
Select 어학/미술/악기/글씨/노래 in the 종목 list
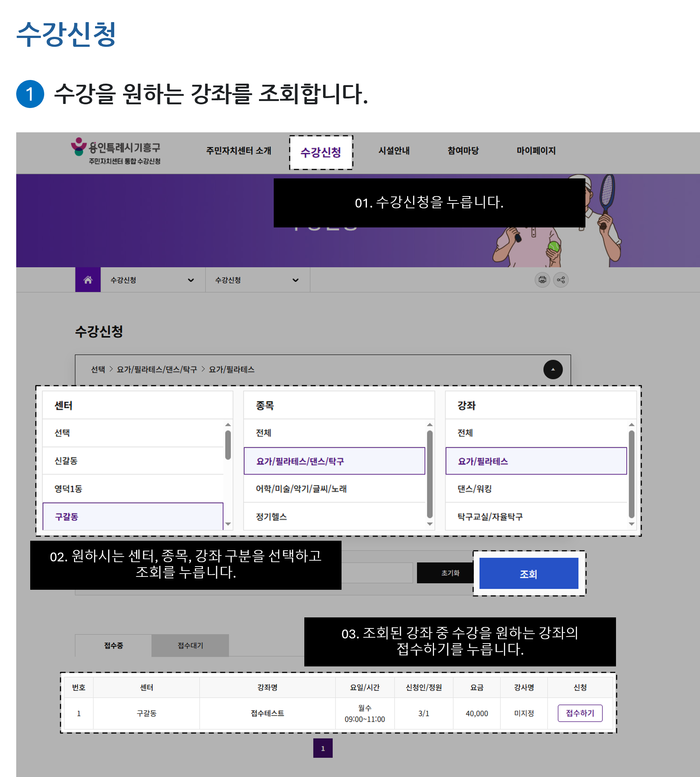click(334, 489)
